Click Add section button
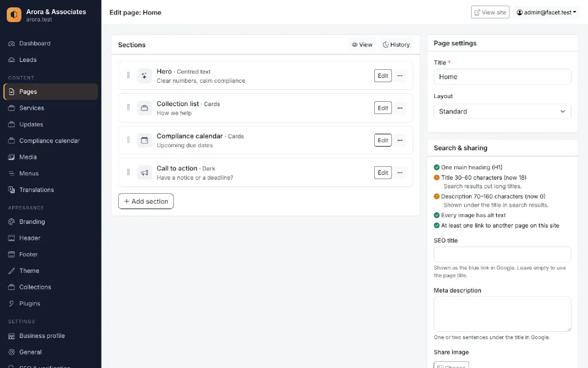The image size is (588, 368). (x=146, y=201)
